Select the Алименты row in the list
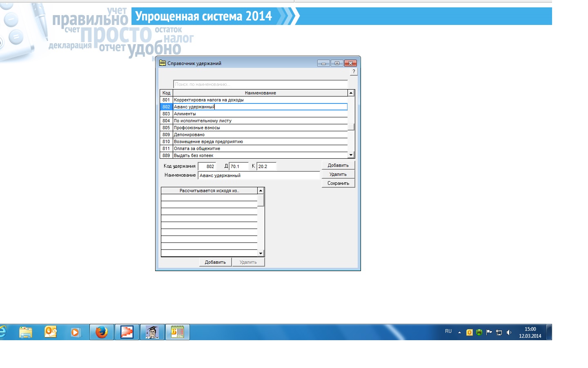The width and height of the screenshot is (588, 368). pos(260,114)
